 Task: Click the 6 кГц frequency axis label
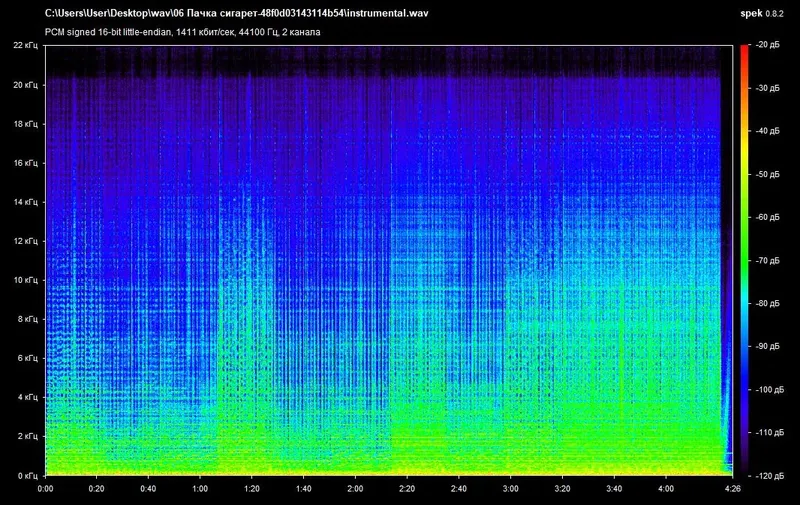pyautogui.click(x=28, y=358)
